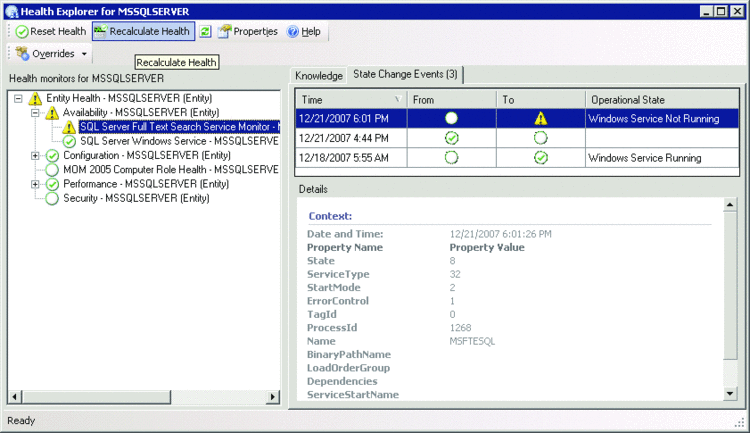Click the Recalculate Health button

(x=143, y=32)
